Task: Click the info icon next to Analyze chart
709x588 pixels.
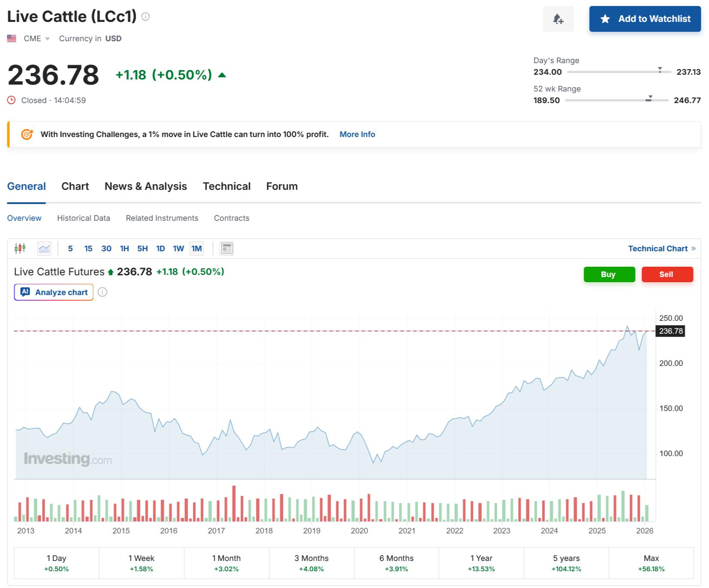Action: point(102,292)
